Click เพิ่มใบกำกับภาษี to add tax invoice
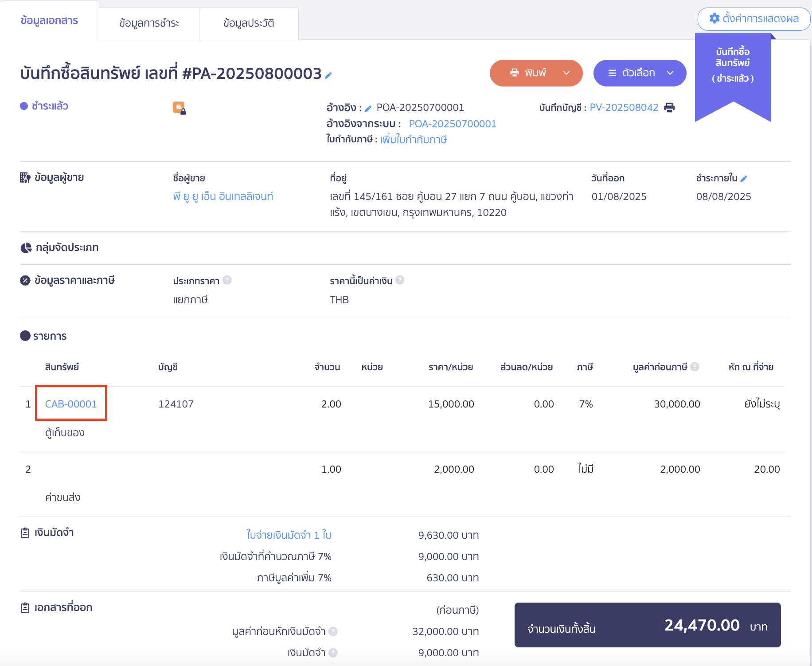Viewport: 812px width, 666px height. coord(414,139)
